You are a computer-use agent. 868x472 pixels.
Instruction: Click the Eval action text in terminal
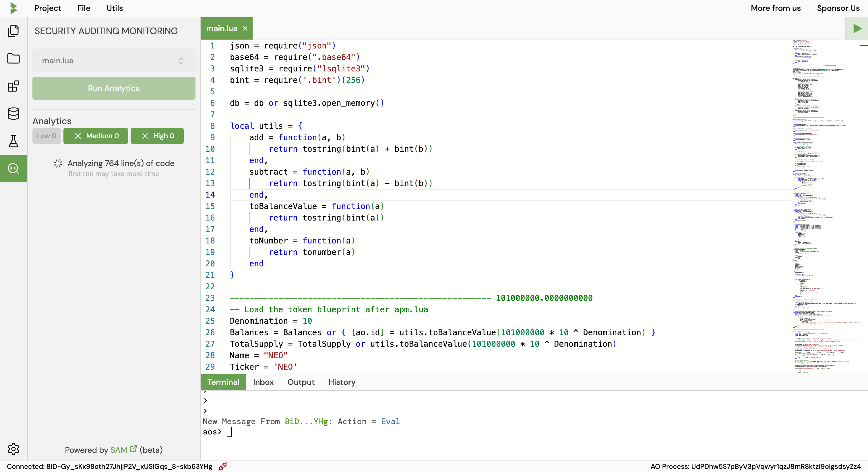point(390,421)
